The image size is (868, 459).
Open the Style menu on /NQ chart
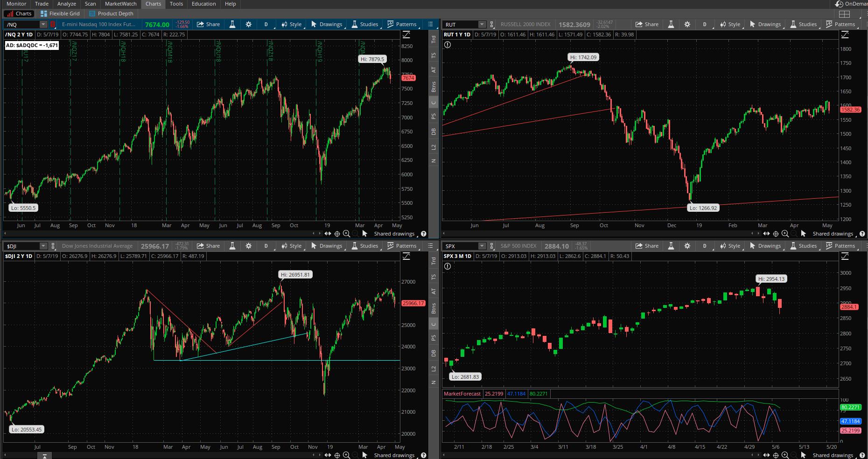291,24
